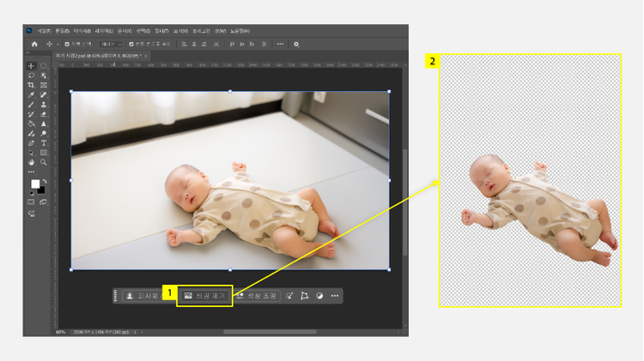
Task: Select the Object Selection tool
Action: [44, 75]
